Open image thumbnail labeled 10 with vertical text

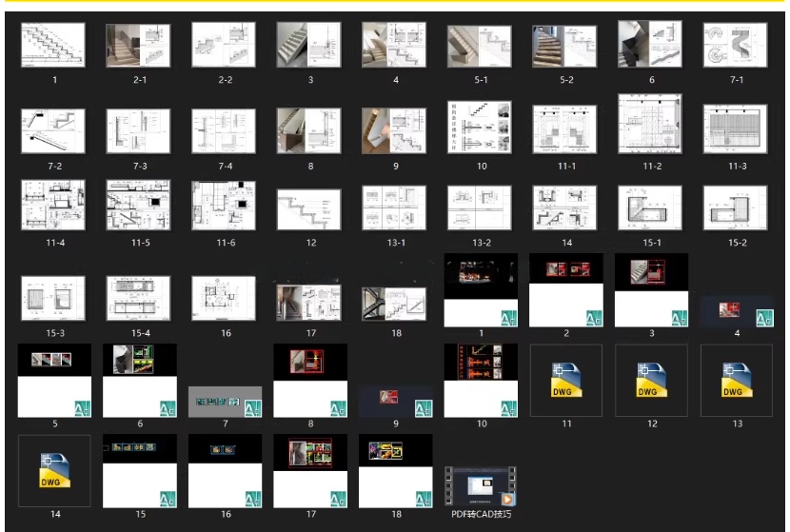tap(480, 127)
